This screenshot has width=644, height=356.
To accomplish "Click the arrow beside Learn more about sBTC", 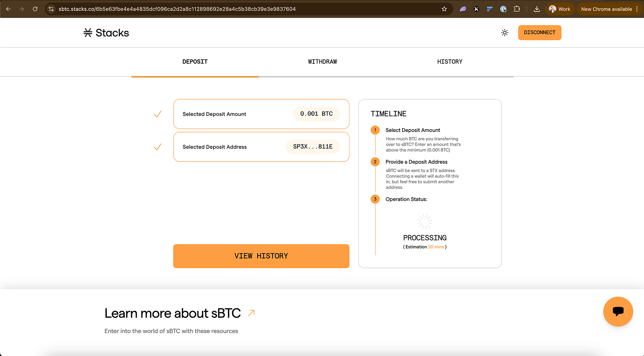I will coord(251,313).
